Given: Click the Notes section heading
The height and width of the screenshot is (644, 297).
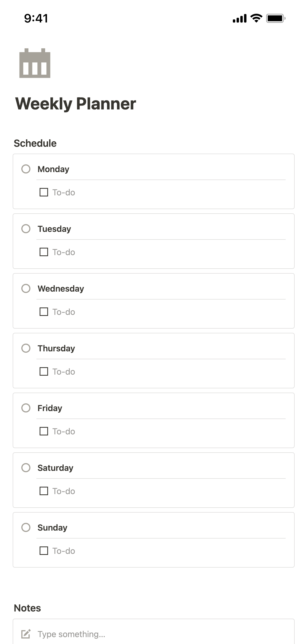Looking at the screenshot, I should tap(27, 608).
